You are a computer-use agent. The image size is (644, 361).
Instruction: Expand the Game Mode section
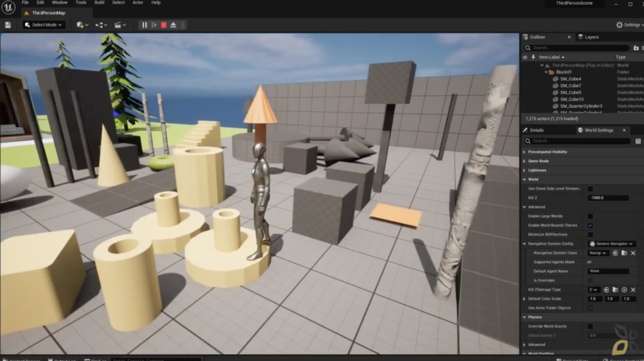525,161
